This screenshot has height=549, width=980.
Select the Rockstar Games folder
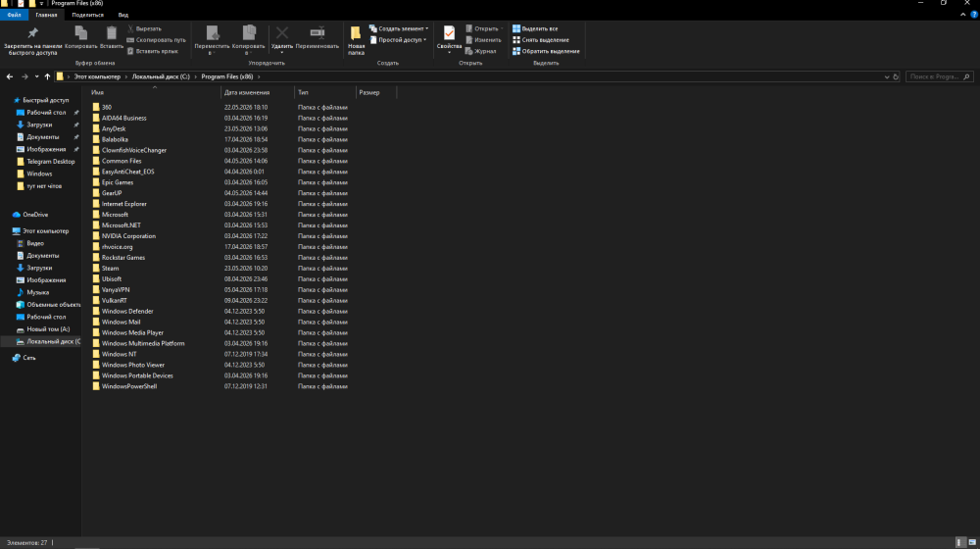(123, 258)
